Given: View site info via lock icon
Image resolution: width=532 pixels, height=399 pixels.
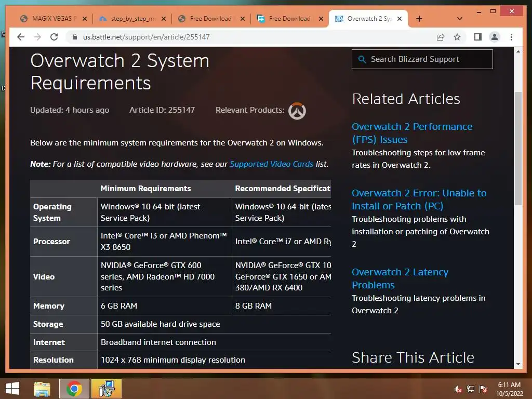Looking at the screenshot, I should [x=75, y=37].
